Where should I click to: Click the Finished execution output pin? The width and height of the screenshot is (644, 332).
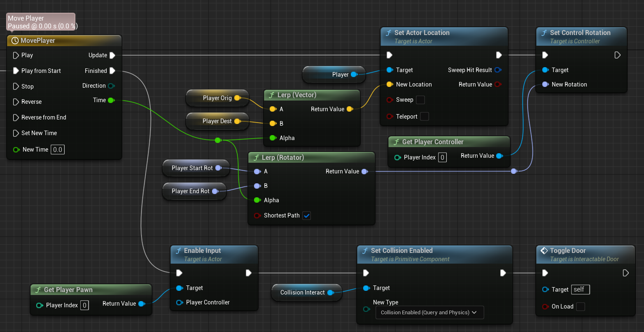click(112, 71)
